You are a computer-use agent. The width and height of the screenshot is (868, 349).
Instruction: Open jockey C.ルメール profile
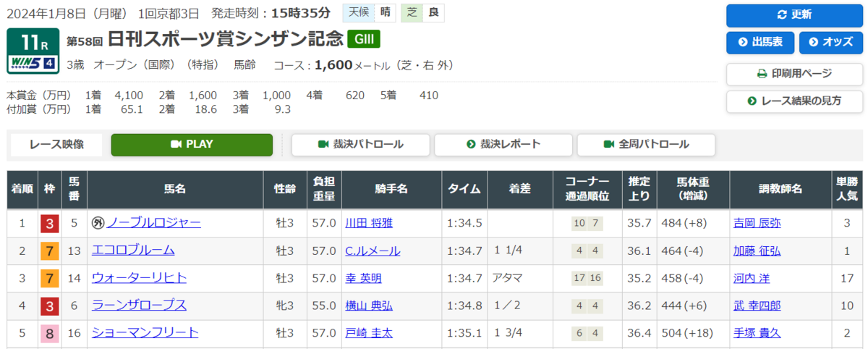click(373, 251)
